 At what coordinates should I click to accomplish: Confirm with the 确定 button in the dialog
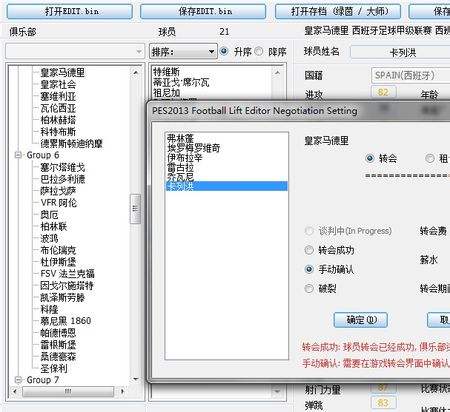(x=361, y=320)
